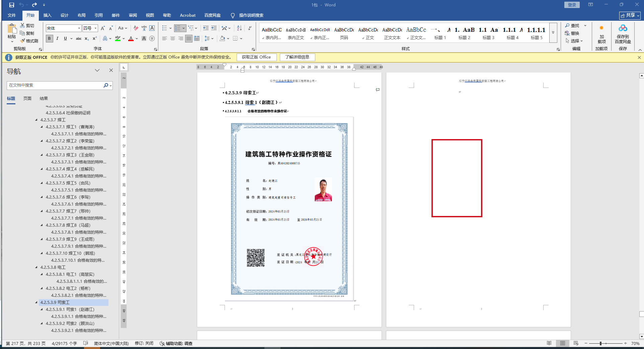
Task: Go to heading 4.2.5.3.9.2 司索2
Action: [x=70, y=323]
